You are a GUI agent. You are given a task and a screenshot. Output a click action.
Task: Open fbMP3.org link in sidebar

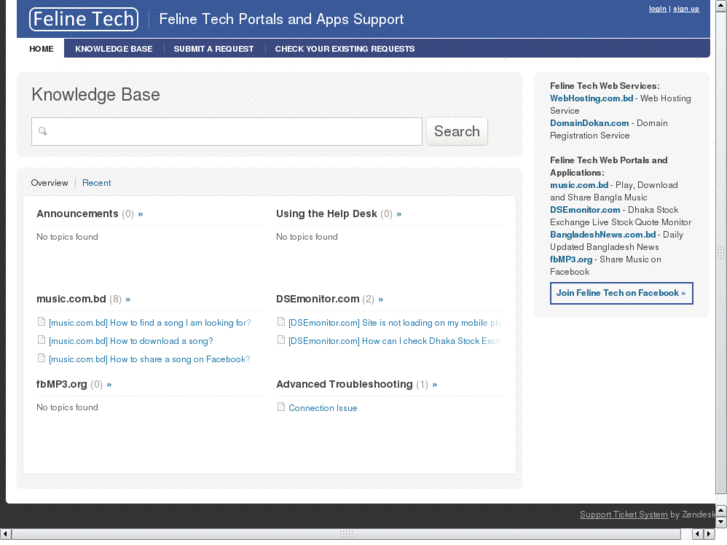coord(571,259)
